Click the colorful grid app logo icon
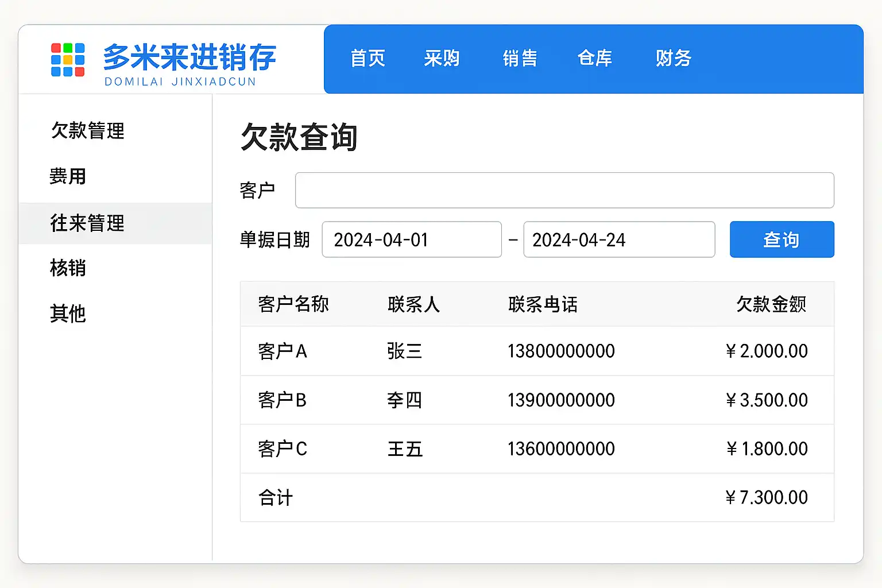882x588 pixels. point(68,60)
